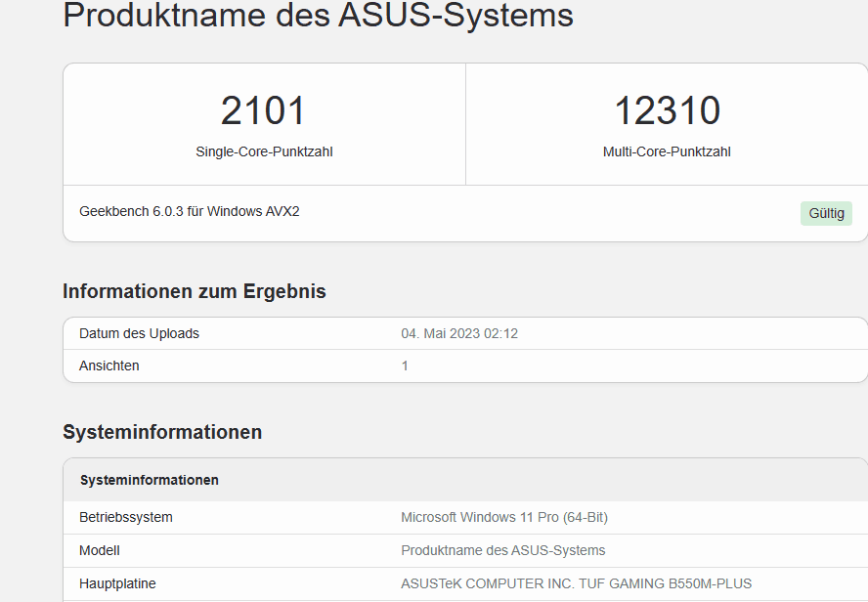Click the Hauptplatine row label

117,583
